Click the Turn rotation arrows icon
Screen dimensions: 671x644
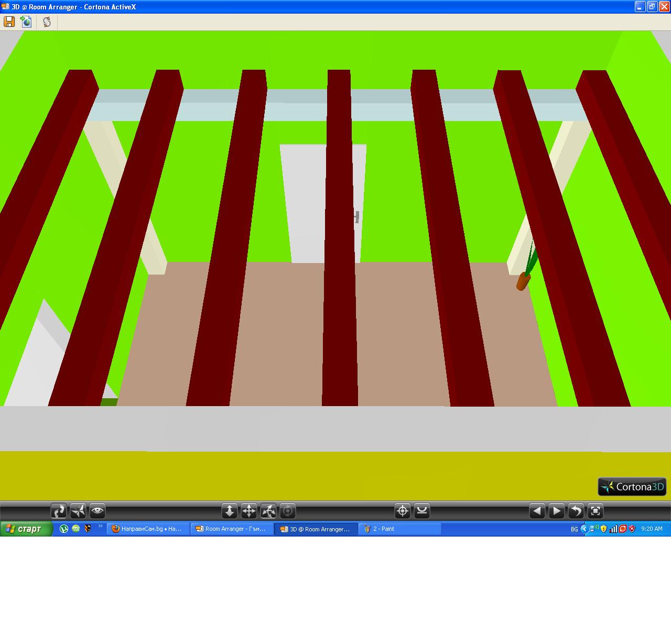click(x=268, y=510)
